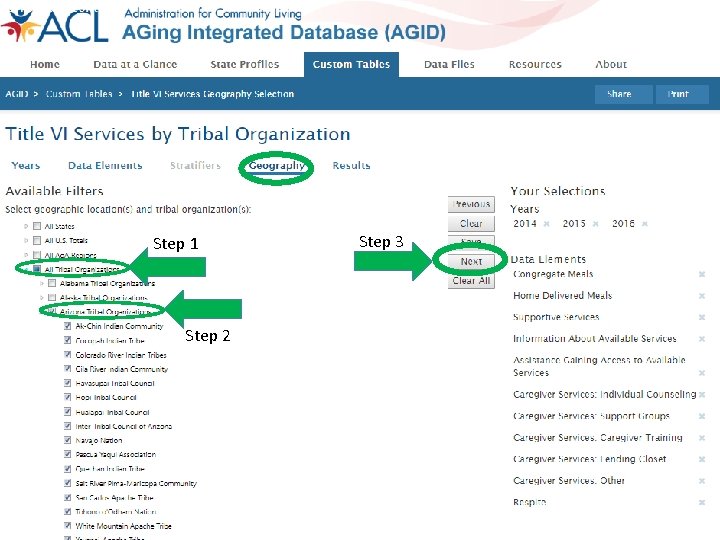Remove year 2015 from selections

tap(596, 224)
